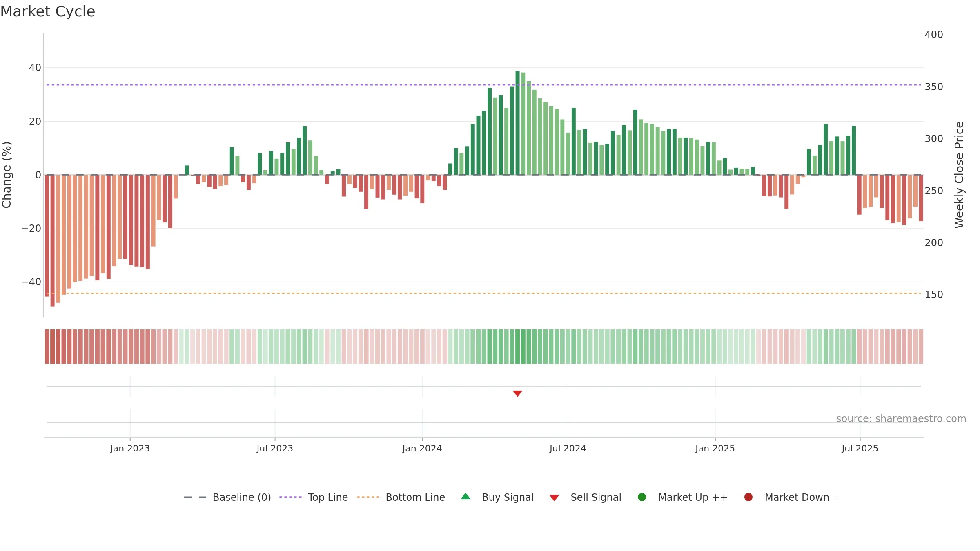Click the purple dotted top line on chart
This screenshot has height=551, width=980.
(x=484, y=85)
